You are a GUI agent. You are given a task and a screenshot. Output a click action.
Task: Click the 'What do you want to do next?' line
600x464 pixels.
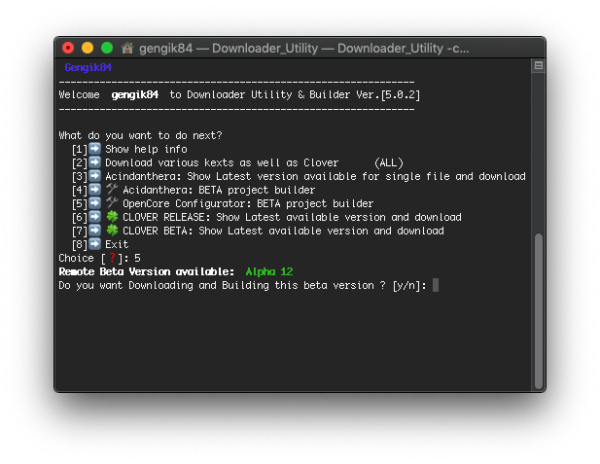140,135
